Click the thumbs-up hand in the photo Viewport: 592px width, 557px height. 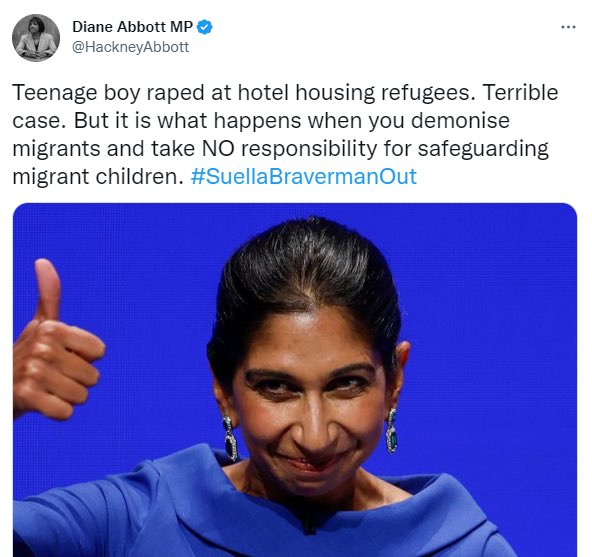coord(57,340)
